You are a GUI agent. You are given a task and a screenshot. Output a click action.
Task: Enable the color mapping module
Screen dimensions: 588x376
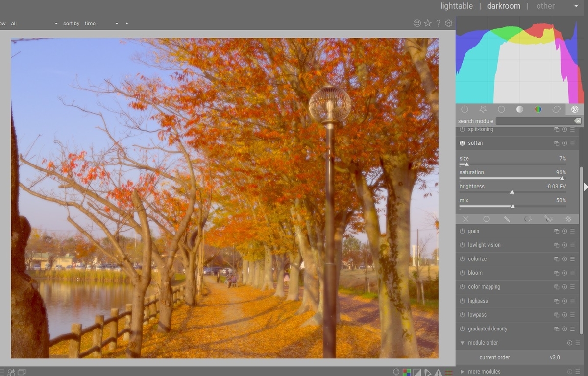coord(462,287)
